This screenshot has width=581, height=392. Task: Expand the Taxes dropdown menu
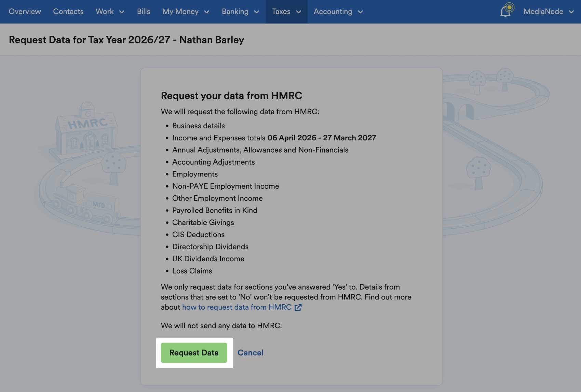point(286,12)
